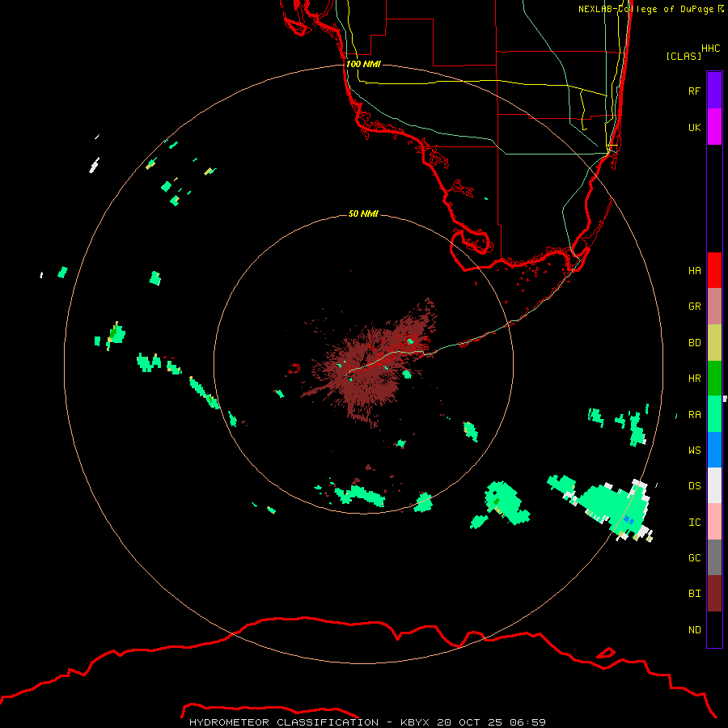Click the HA legend label

[694, 271]
